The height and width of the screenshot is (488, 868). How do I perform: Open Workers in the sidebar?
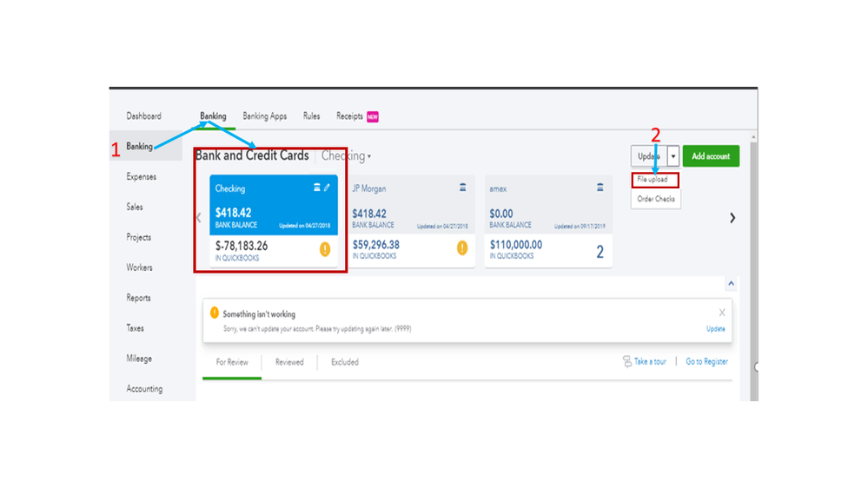pyautogui.click(x=140, y=267)
